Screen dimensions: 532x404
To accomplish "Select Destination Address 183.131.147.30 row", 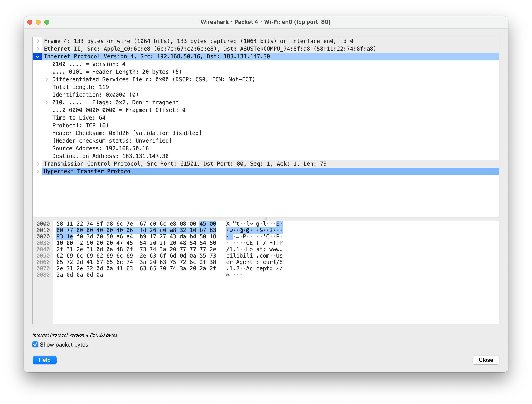I will click(x=111, y=156).
